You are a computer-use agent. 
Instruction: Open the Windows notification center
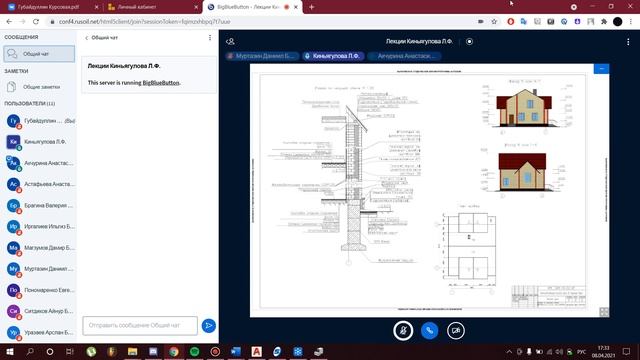tap(627, 351)
